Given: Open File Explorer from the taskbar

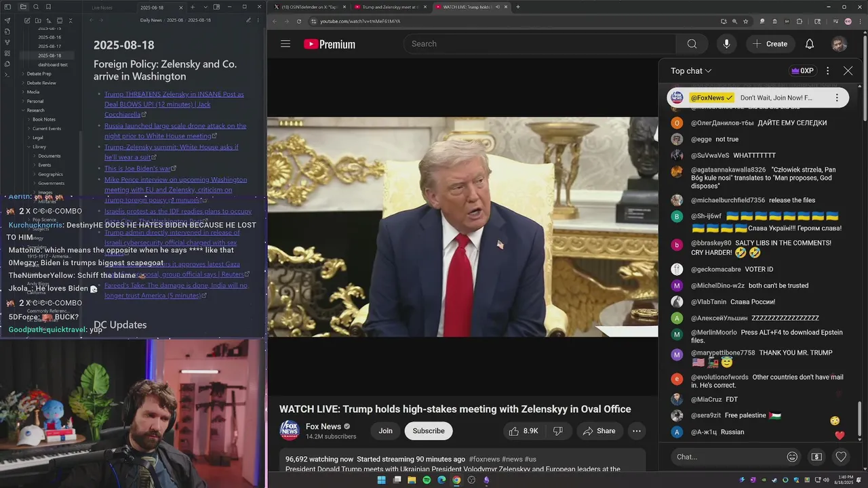Looking at the screenshot, I should coord(412,480).
